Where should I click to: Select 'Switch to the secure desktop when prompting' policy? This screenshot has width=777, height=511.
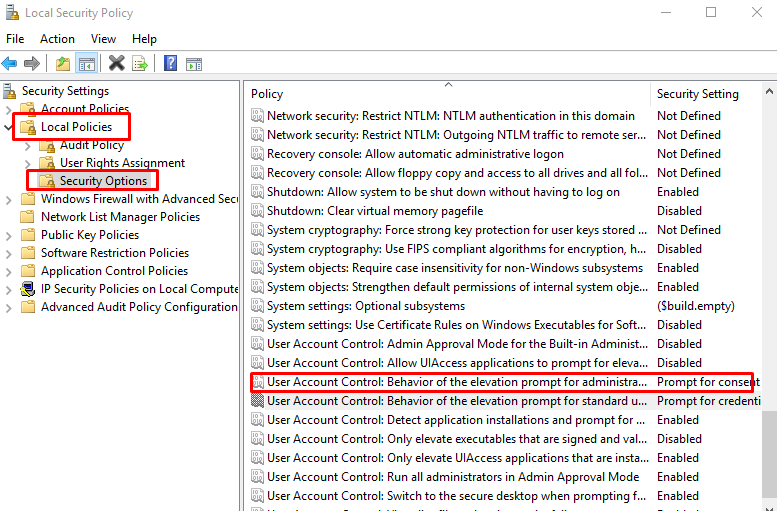click(457, 496)
